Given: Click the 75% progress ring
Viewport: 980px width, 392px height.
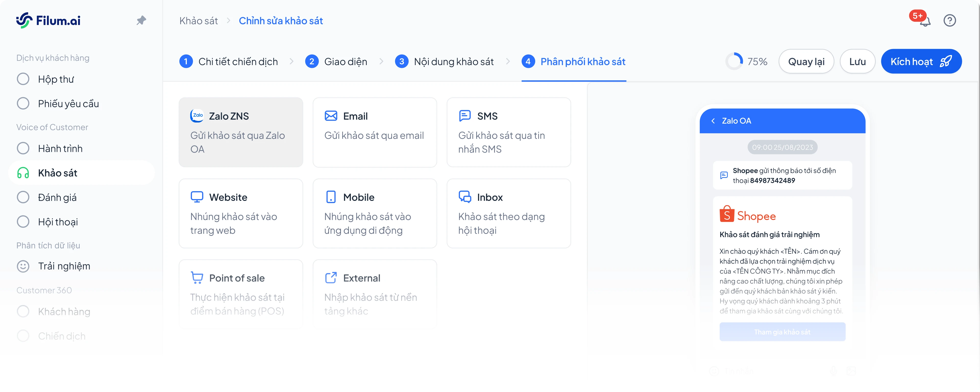Looking at the screenshot, I should [734, 62].
